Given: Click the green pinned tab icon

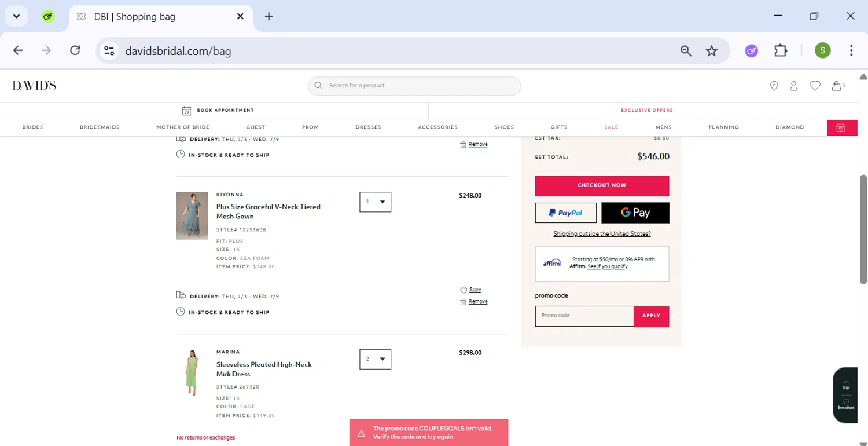Looking at the screenshot, I should (48, 16).
